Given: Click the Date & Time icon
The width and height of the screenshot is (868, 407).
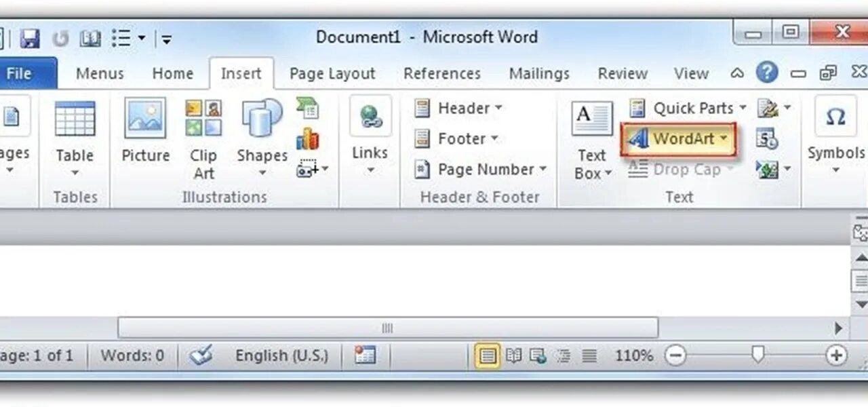Looking at the screenshot, I should pos(768,139).
